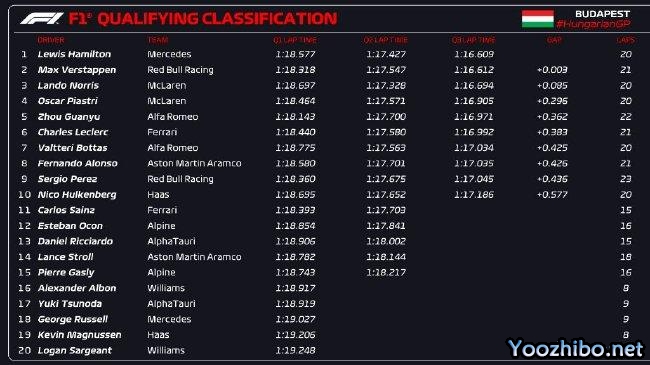Click the McLaren team for Lando Norris
Screen dimensions: 650x365
click(167, 85)
